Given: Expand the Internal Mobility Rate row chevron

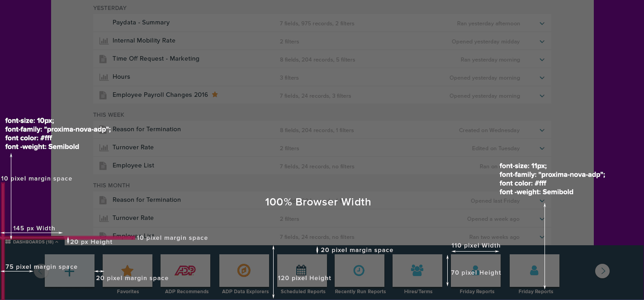Looking at the screenshot, I should (542, 42).
